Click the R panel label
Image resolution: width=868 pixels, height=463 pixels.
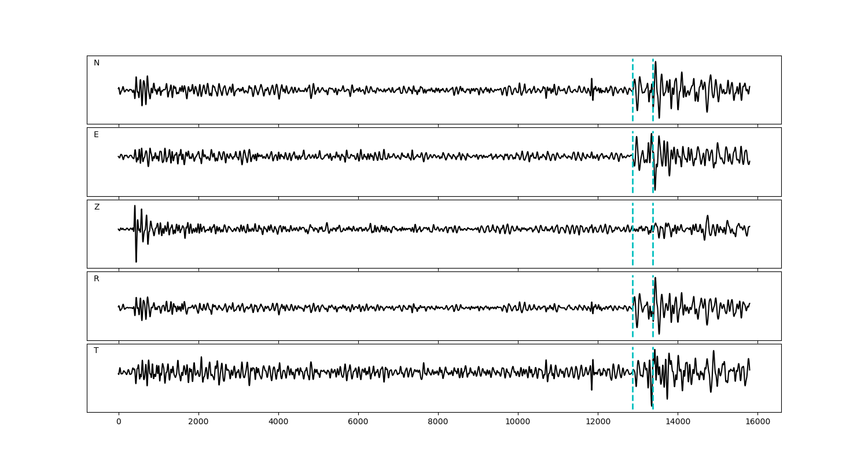97,279
